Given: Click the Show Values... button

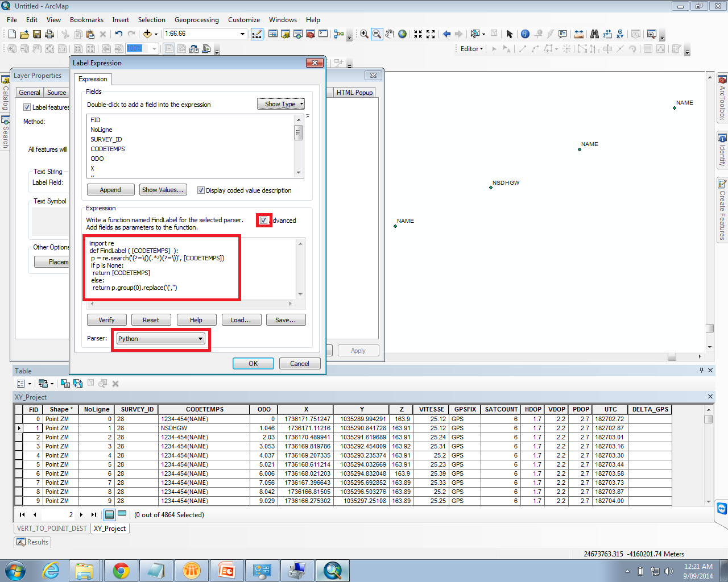Looking at the screenshot, I should pyautogui.click(x=163, y=190).
